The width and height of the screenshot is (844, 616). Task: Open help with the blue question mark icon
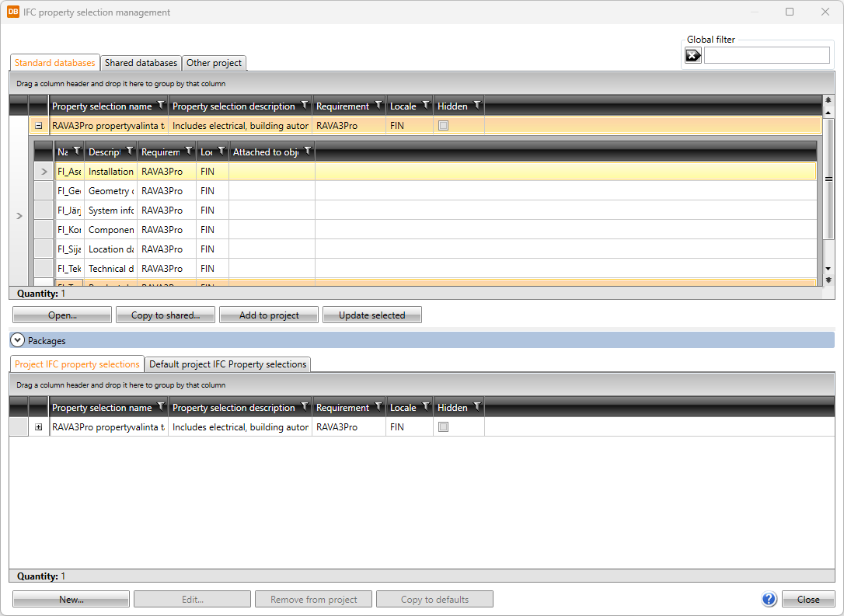(769, 599)
